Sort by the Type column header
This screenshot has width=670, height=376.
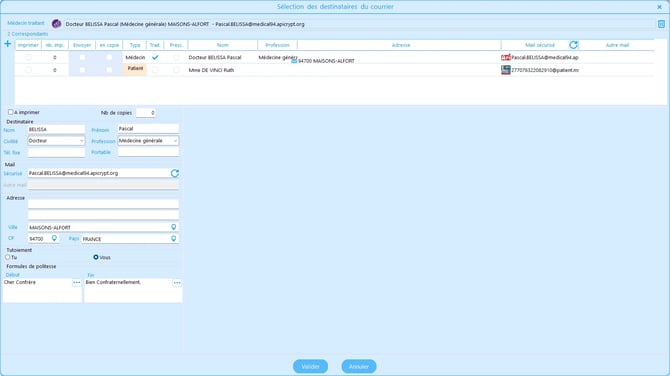[x=135, y=45]
